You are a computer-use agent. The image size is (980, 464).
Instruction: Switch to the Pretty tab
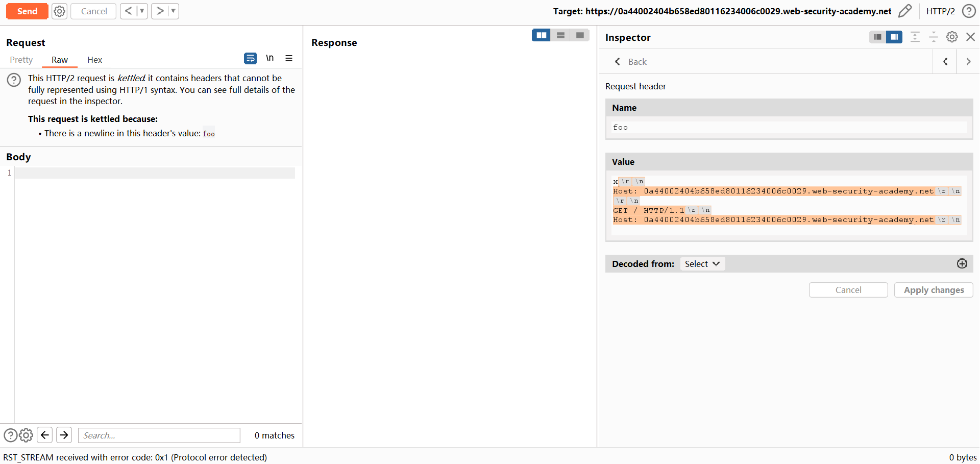pyautogui.click(x=21, y=60)
